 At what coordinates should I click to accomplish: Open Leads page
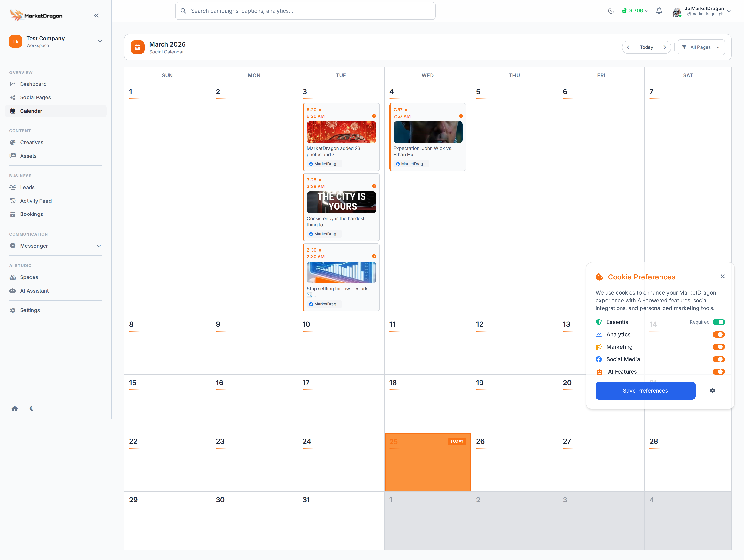(x=55, y=187)
